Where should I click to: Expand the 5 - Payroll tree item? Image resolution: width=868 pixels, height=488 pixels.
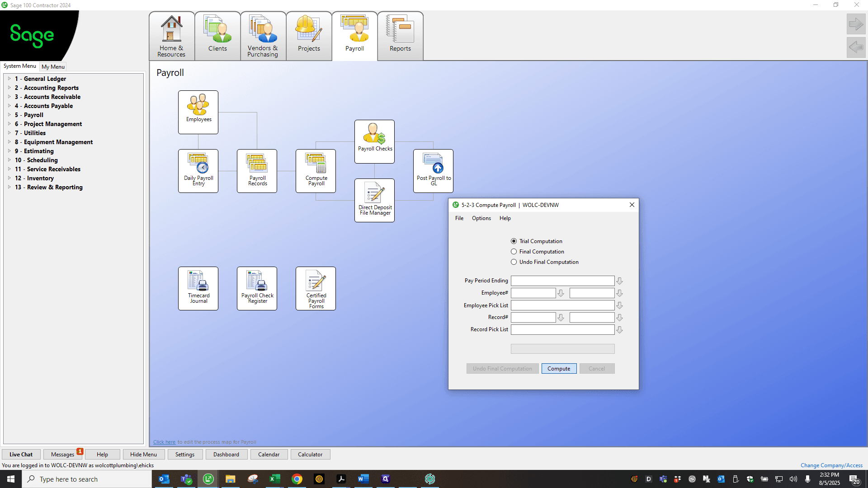tap(9, 115)
